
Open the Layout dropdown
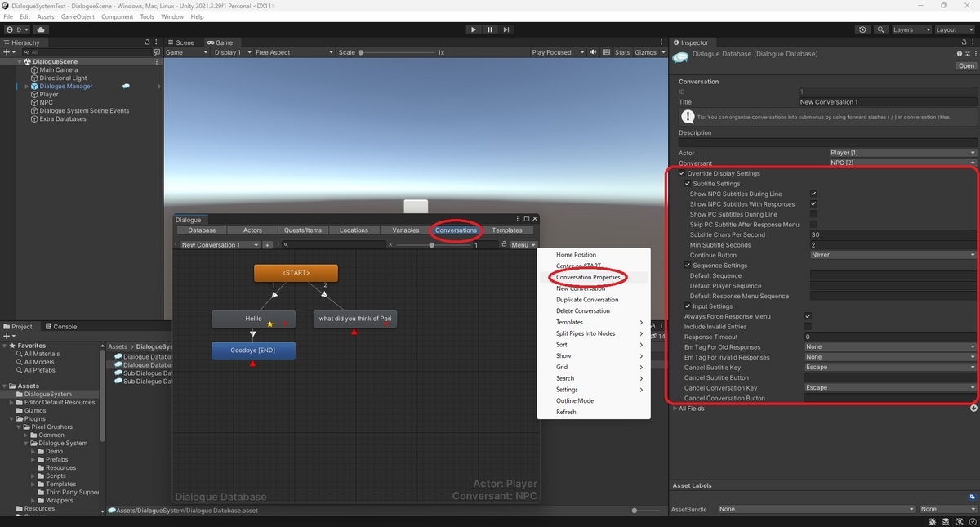click(954, 29)
